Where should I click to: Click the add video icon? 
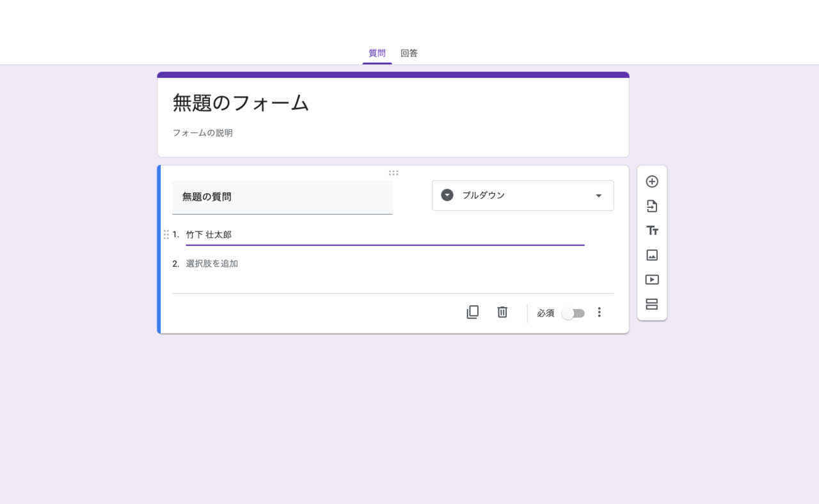point(652,280)
